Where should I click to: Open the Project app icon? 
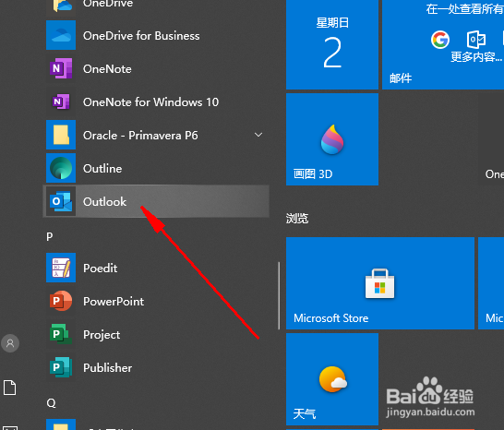coord(61,334)
